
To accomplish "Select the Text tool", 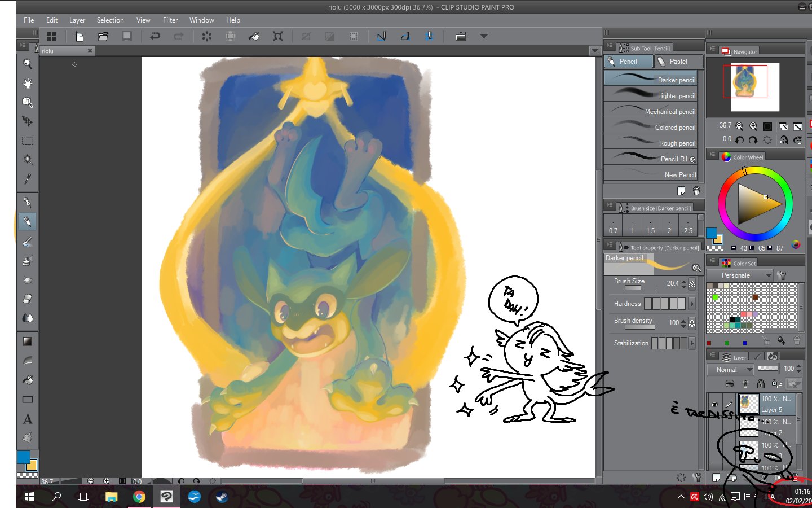I will point(27,419).
